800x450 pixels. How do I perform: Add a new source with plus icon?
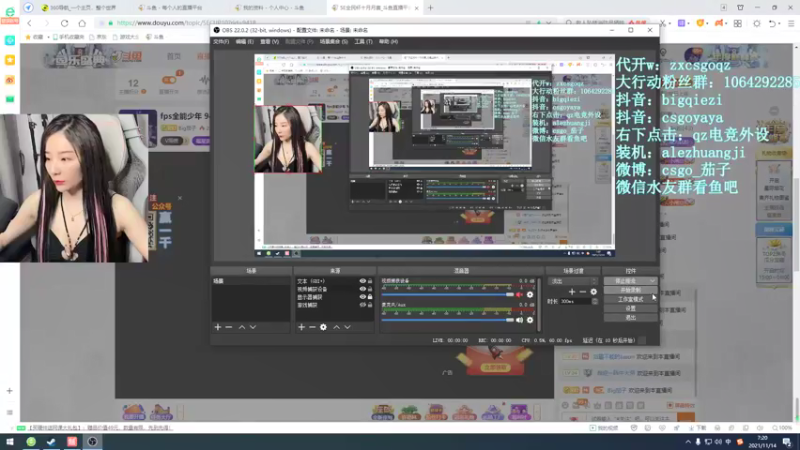point(302,327)
